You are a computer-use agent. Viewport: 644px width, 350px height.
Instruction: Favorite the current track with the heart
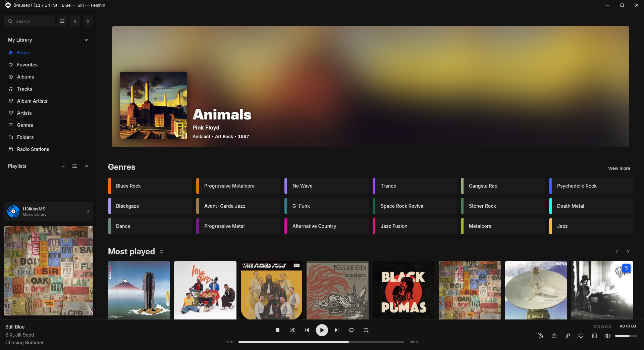point(581,336)
